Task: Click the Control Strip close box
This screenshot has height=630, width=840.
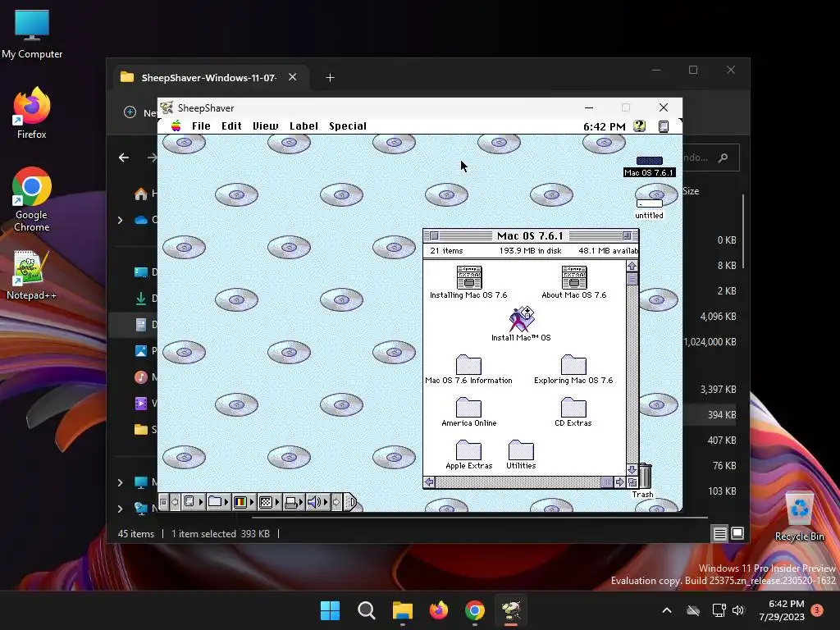Action: [x=163, y=502]
